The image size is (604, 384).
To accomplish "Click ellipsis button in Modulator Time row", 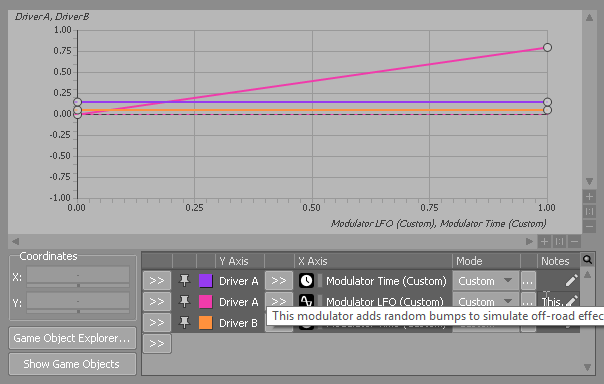I will click(x=528, y=281).
